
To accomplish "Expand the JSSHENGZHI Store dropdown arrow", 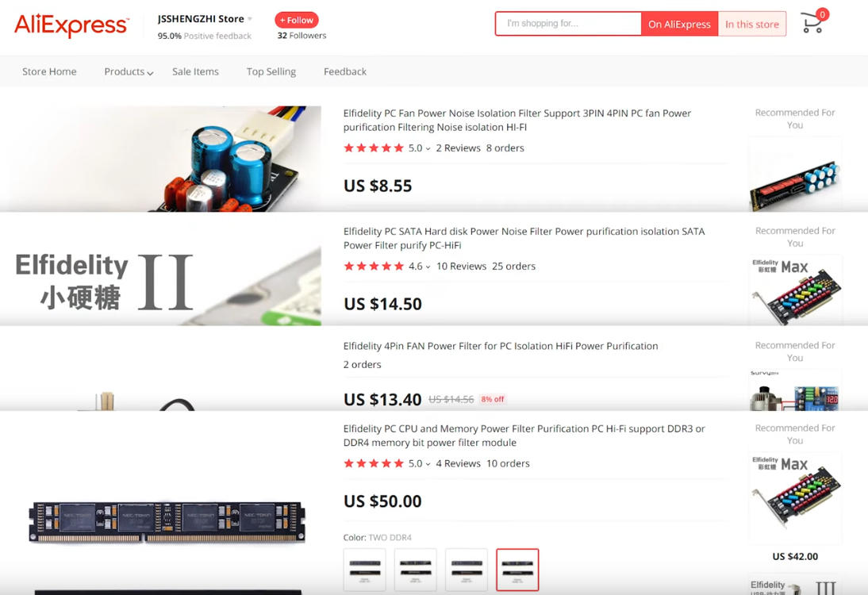I will [250, 19].
